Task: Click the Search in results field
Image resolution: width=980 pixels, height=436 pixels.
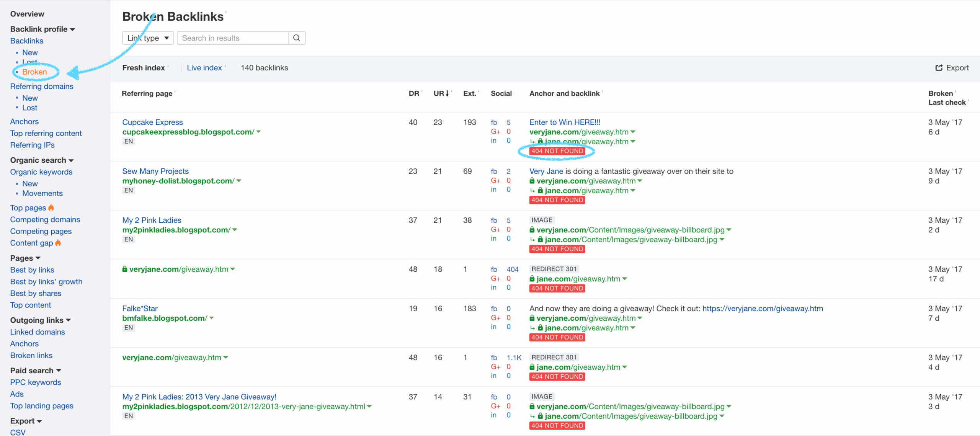Action: [x=233, y=38]
